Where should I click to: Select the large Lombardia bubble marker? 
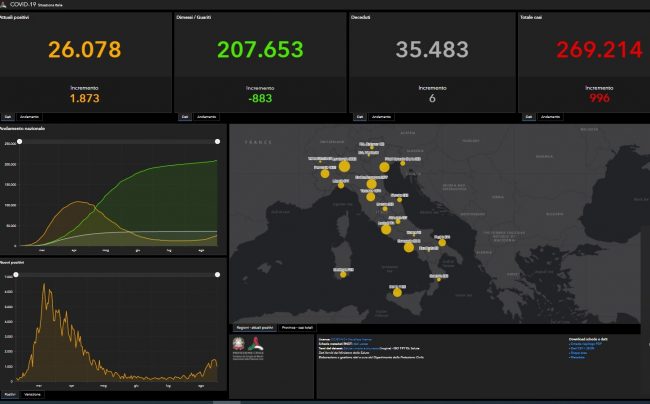click(343, 166)
